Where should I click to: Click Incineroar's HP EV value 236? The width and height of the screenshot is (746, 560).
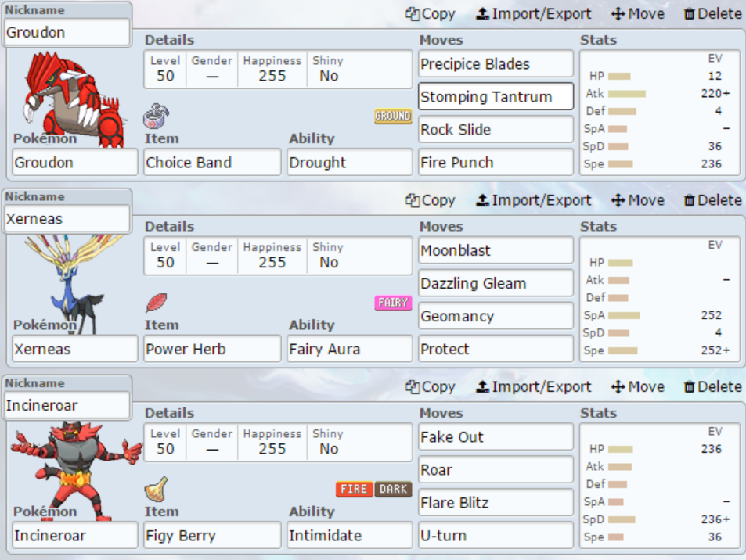712,449
